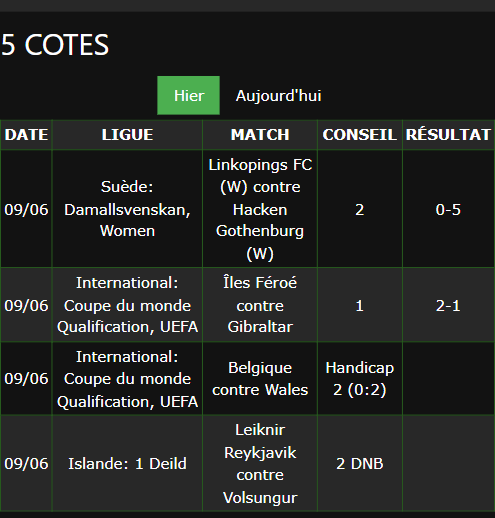Click the CONSEIL column header
Screen dimensions: 495x518
(360, 135)
